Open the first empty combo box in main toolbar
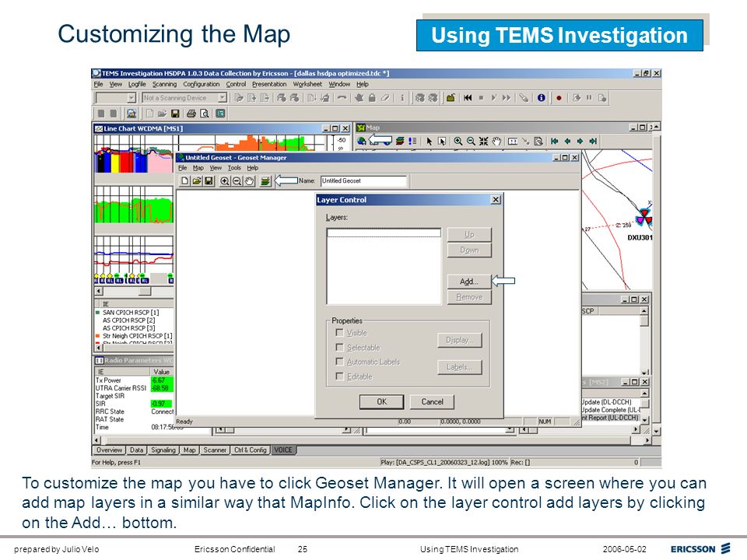 point(132,98)
